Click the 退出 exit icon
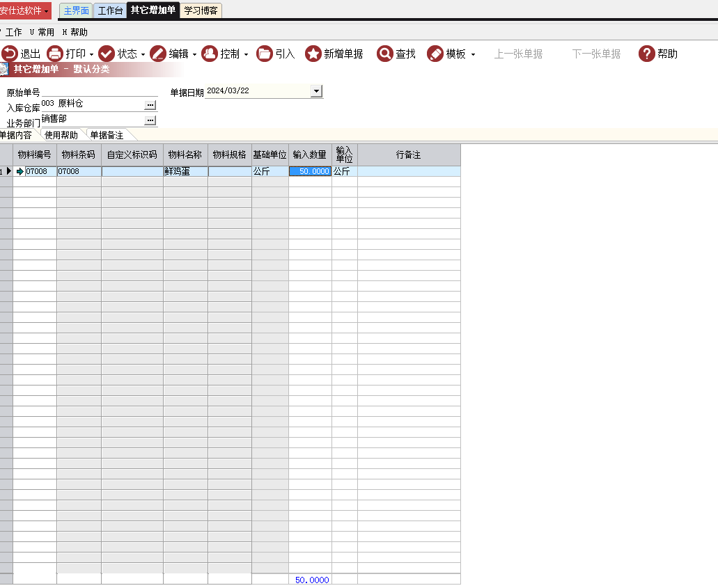Image resolution: width=718 pixels, height=588 pixels. (x=10, y=54)
